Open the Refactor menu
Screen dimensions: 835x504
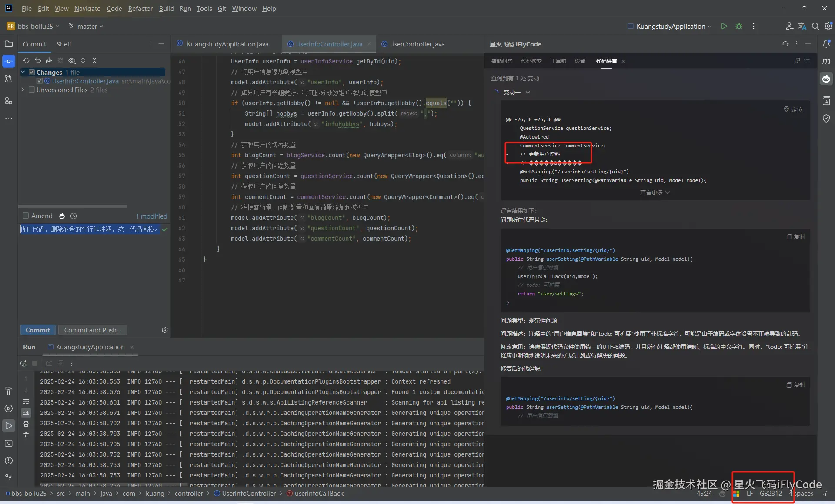tap(140, 8)
